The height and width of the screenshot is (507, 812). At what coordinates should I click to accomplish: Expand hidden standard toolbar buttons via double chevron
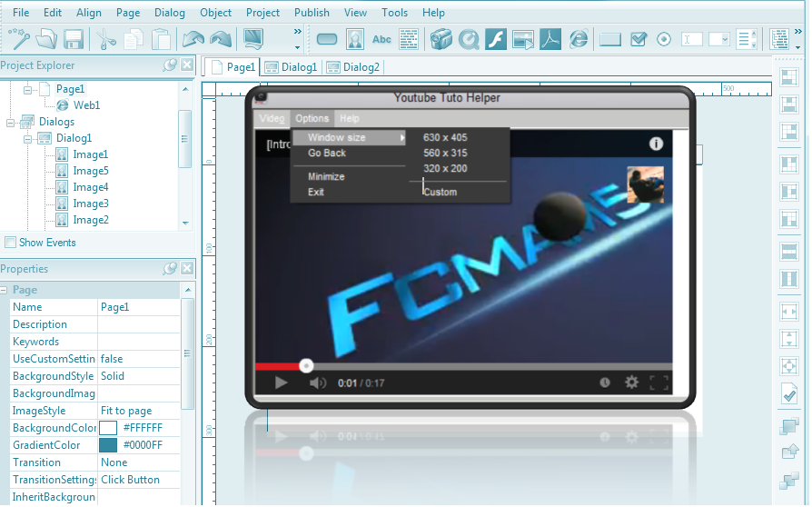point(297,32)
